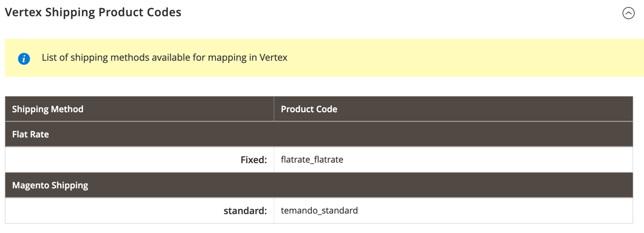Click the standard: method label
Viewport: 644px width, 233px height.
[x=245, y=210]
